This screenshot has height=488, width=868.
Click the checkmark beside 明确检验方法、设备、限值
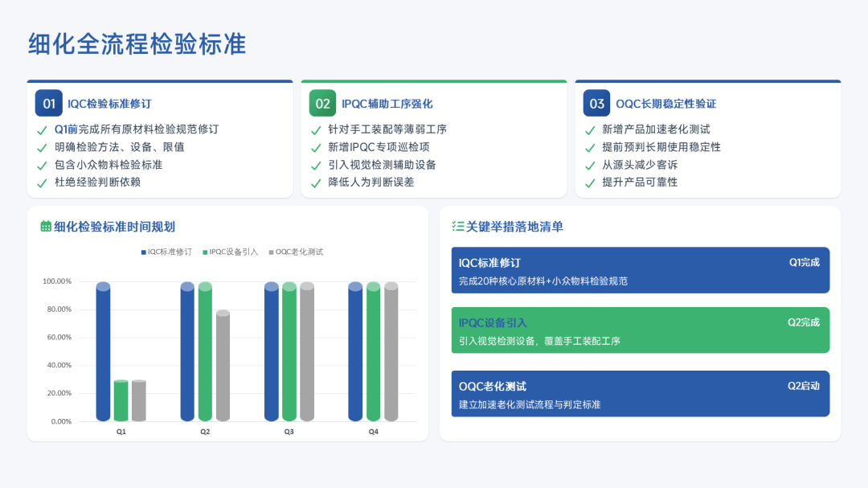(43, 147)
